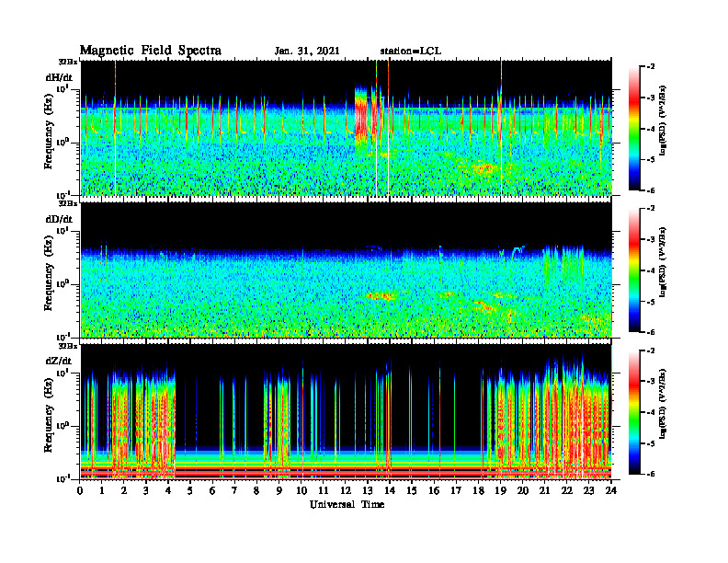Click the 10^1 frequency tick on the dZ/dt panel

[63, 373]
